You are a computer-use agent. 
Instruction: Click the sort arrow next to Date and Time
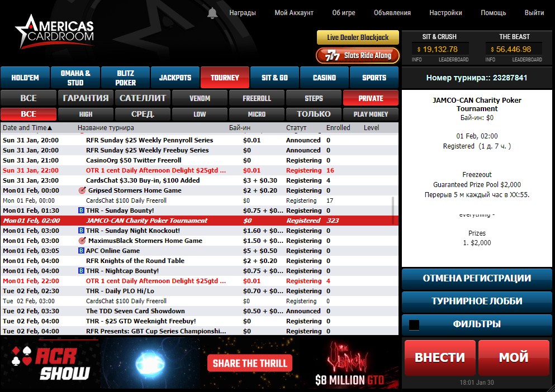pos(50,128)
